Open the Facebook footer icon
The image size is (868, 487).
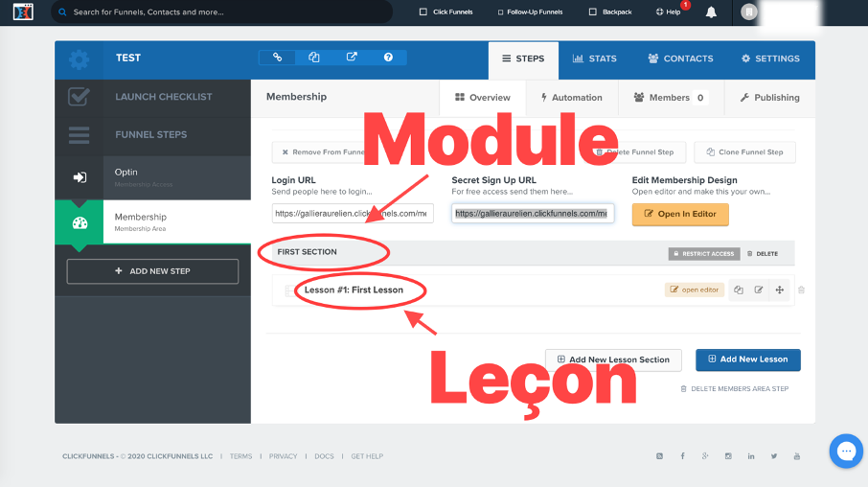pos(682,456)
